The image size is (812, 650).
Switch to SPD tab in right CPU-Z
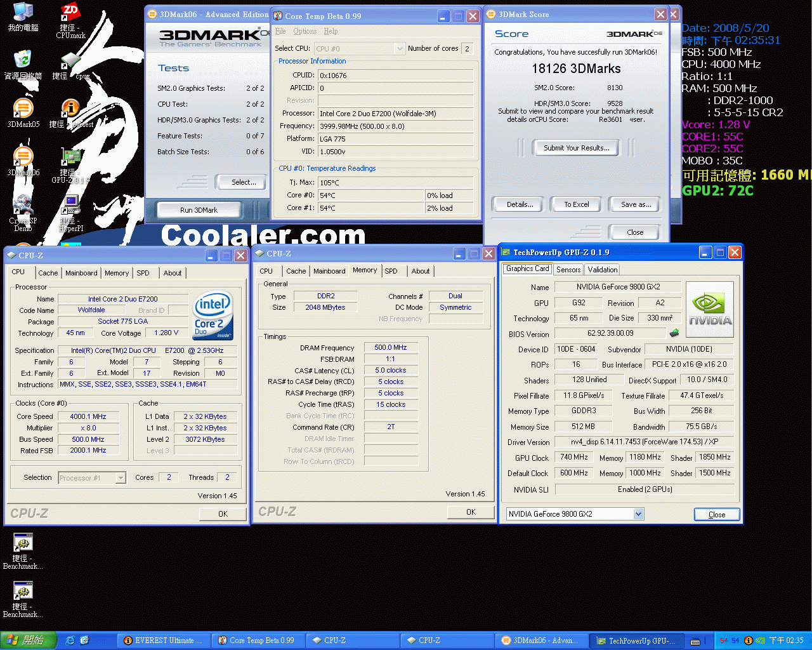pyautogui.click(x=391, y=271)
